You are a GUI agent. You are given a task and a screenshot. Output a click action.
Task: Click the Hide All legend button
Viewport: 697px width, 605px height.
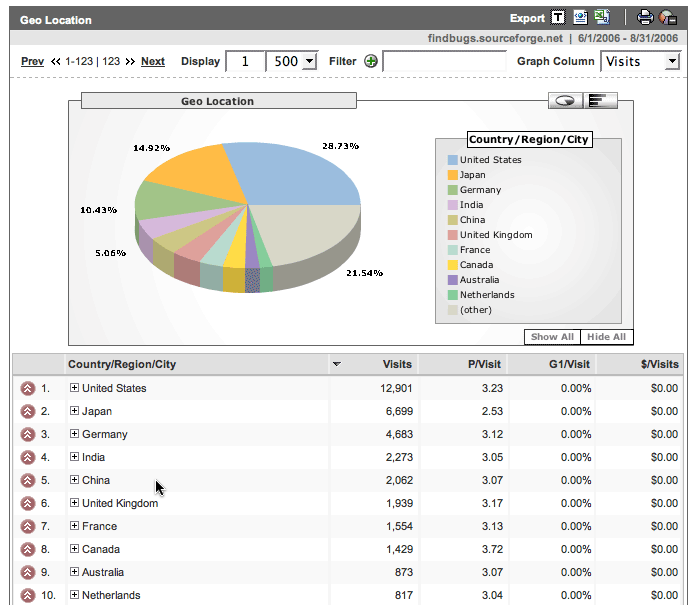[606, 337]
